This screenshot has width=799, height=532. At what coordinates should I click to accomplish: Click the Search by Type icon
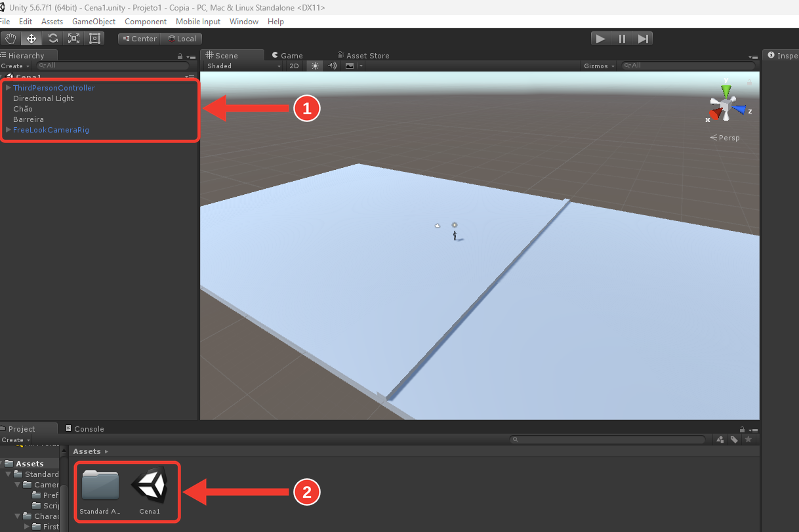pyautogui.click(x=720, y=440)
